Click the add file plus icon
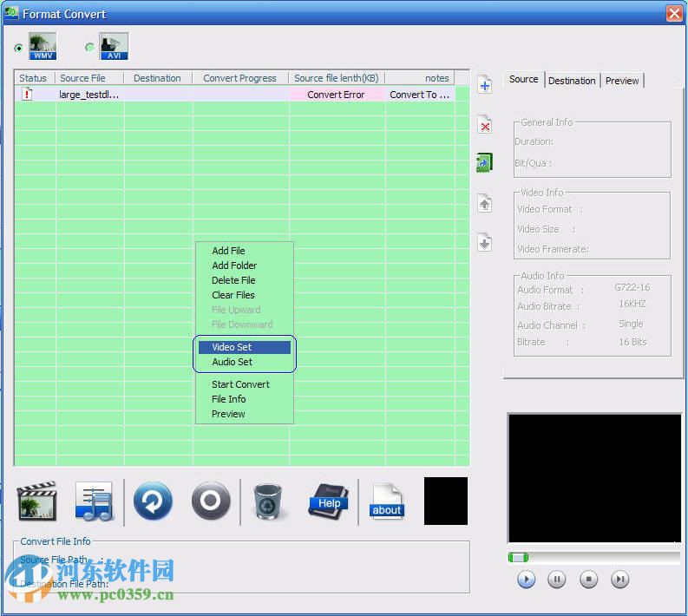 pyautogui.click(x=484, y=84)
